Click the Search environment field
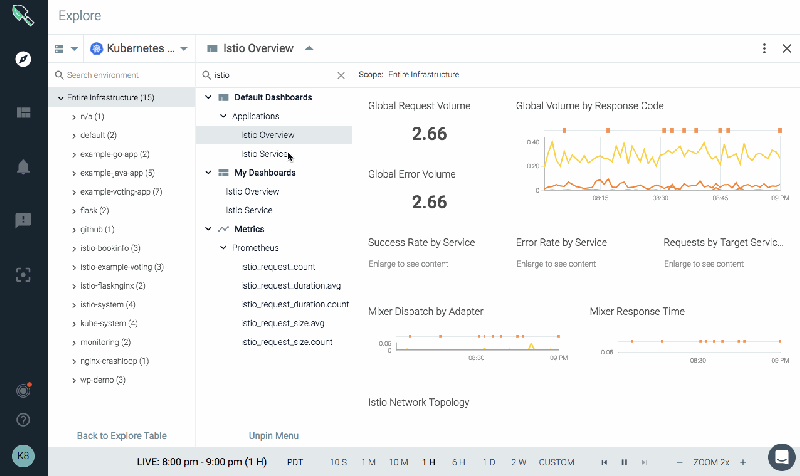Screen dimensions: 800x476 click(x=122, y=75)
